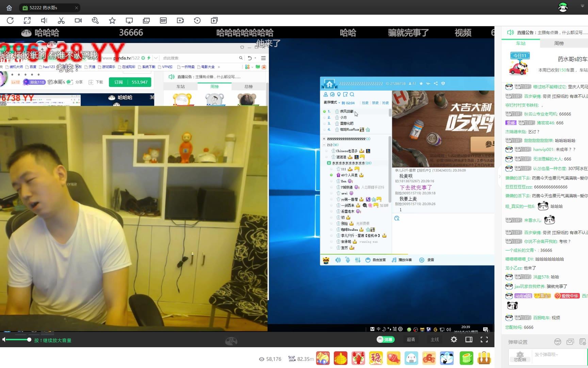Open the wrench tools icon

tap(95, 20)
